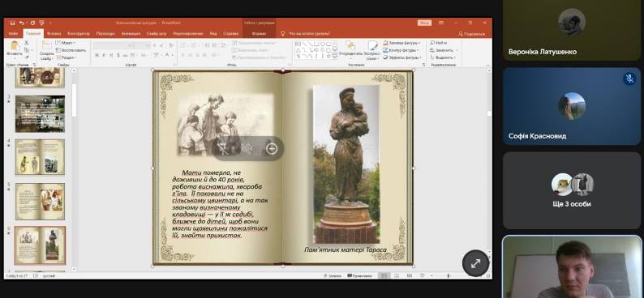Open Section (Раздел) dropdown
The image size is (644, 298).
pyautogui.click(x=67, y=57)
